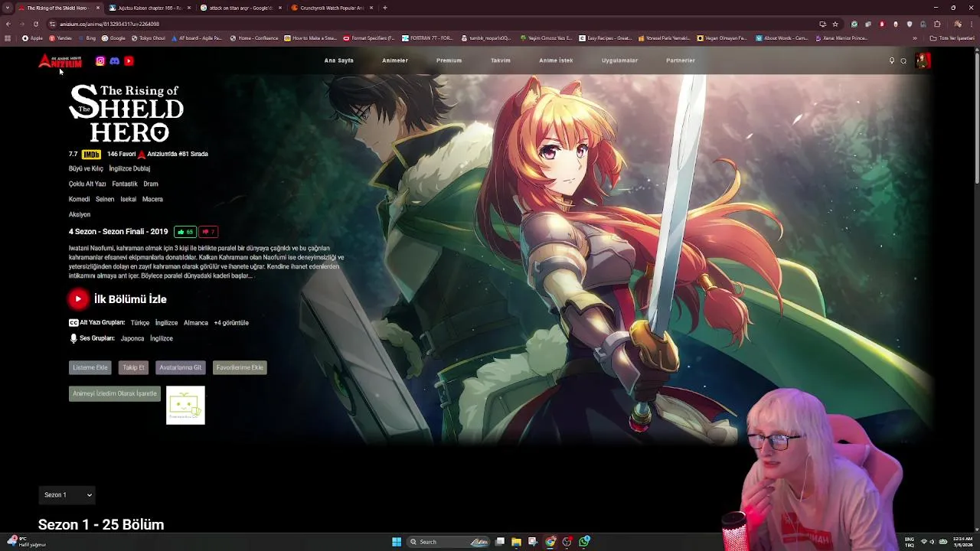Open Ana Sayfa in navigation menu
980x551 pixels.
click(338, 60)
